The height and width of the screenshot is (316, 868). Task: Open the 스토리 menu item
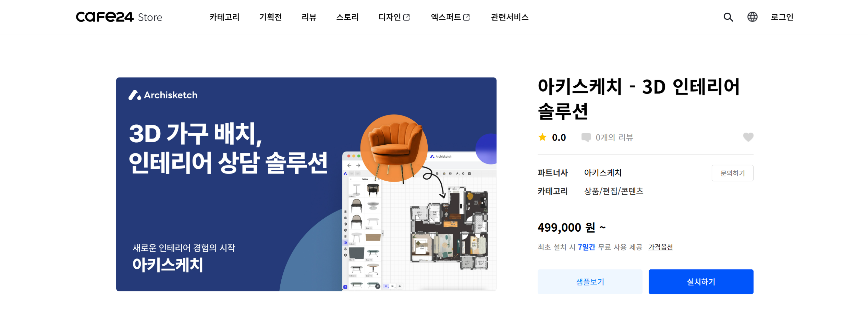coord(347,17)
